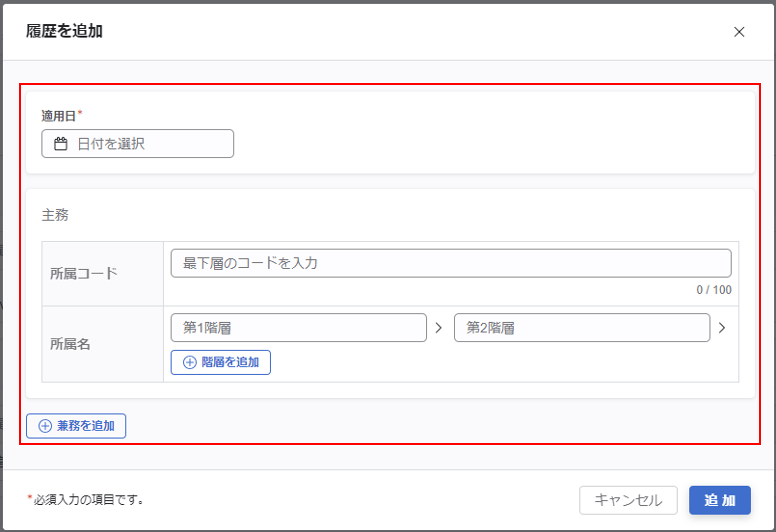776x532 pixels.
Task: Click the 所属コード row label
Action: tap(84, 273)
